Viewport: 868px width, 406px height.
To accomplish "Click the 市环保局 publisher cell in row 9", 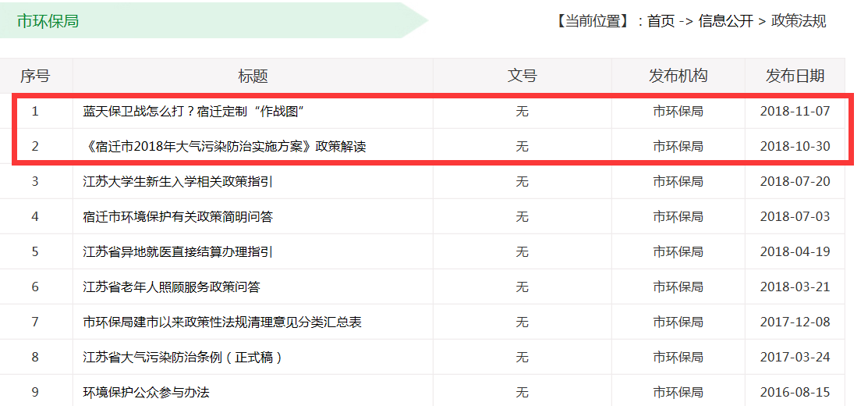I will coord(678,392).
